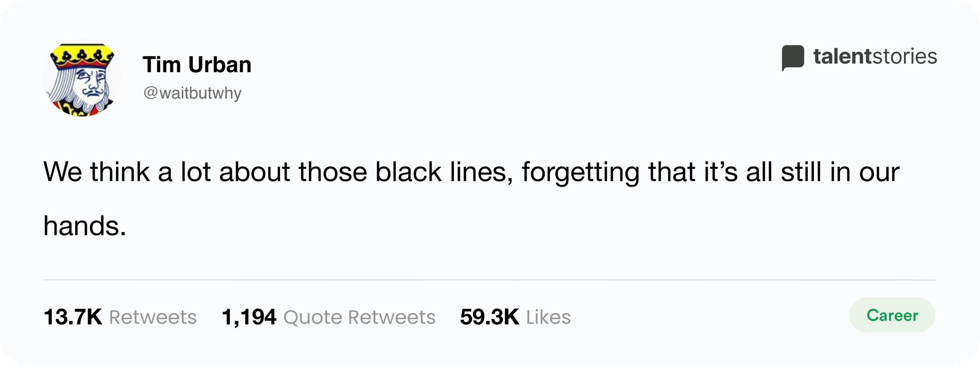The height and width of the screenshot is (365, 980).
Task: Click the word "forgetting" in the tweet
Action: [581, 173]
